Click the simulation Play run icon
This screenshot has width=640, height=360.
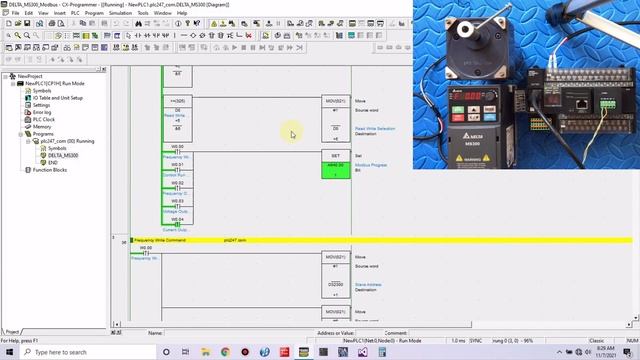(234, 48)
